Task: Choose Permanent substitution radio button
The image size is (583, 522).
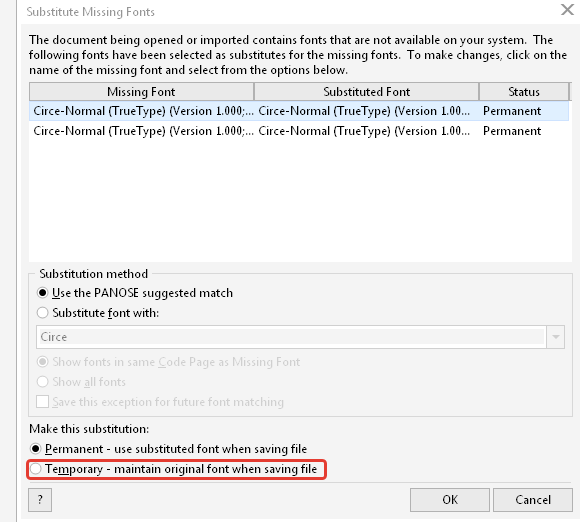Action: click(36, 449)
